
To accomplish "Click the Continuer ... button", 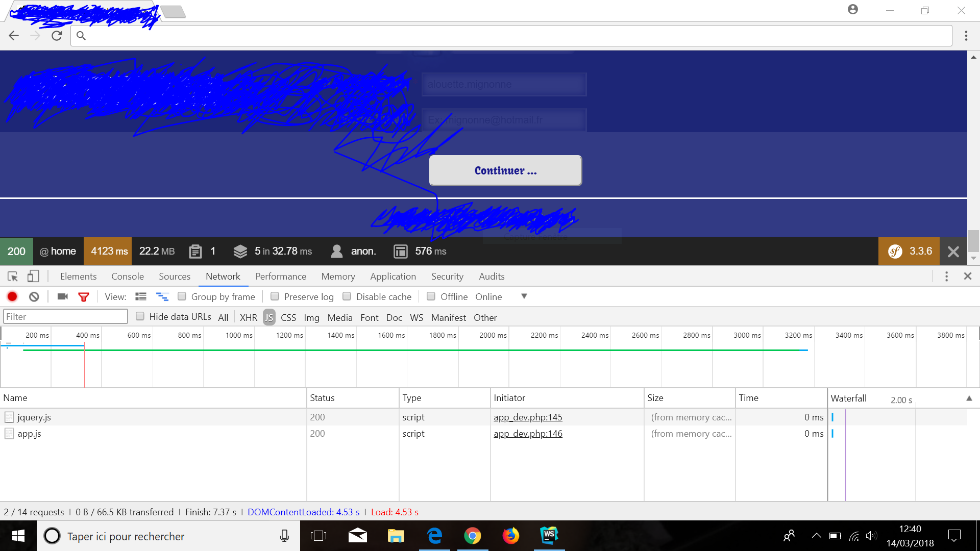I will coord(505,170).
